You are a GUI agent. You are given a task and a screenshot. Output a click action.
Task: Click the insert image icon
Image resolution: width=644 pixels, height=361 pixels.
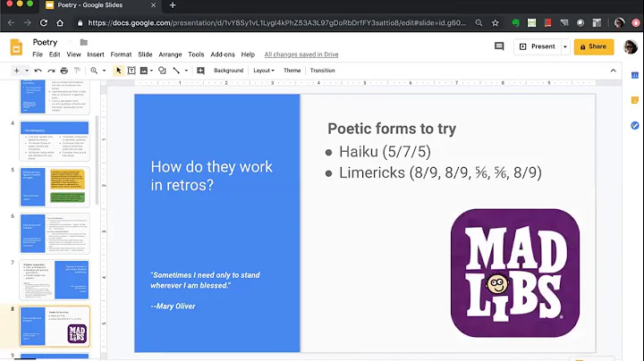[144, 71]
